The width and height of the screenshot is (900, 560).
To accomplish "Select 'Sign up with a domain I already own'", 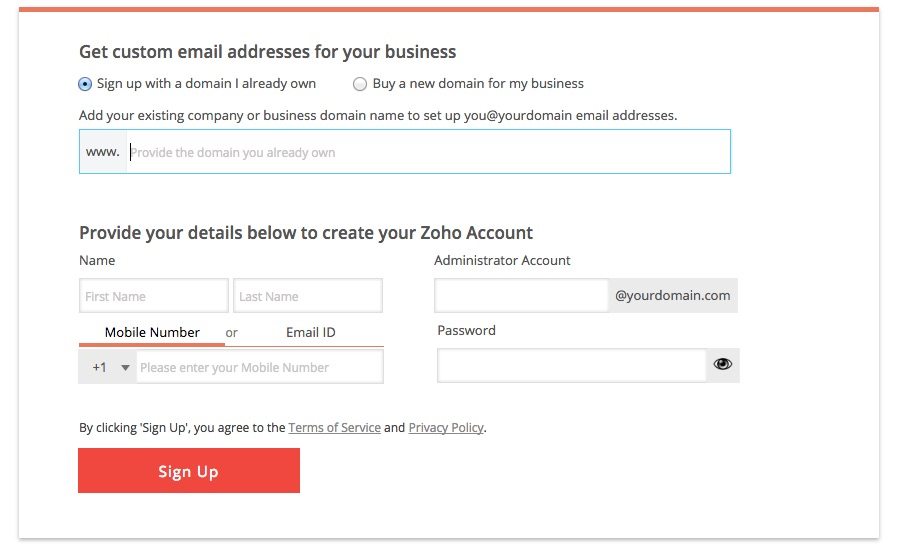I will tap(85, 84).
